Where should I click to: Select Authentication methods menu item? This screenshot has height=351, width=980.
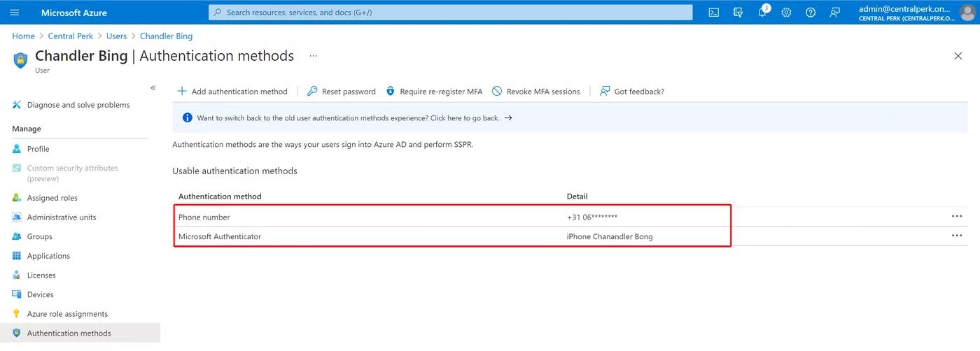tap(80, 333)
